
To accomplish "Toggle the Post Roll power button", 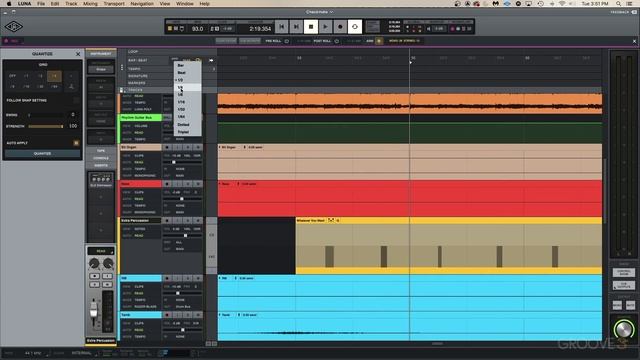I will (x=337, y=41).
